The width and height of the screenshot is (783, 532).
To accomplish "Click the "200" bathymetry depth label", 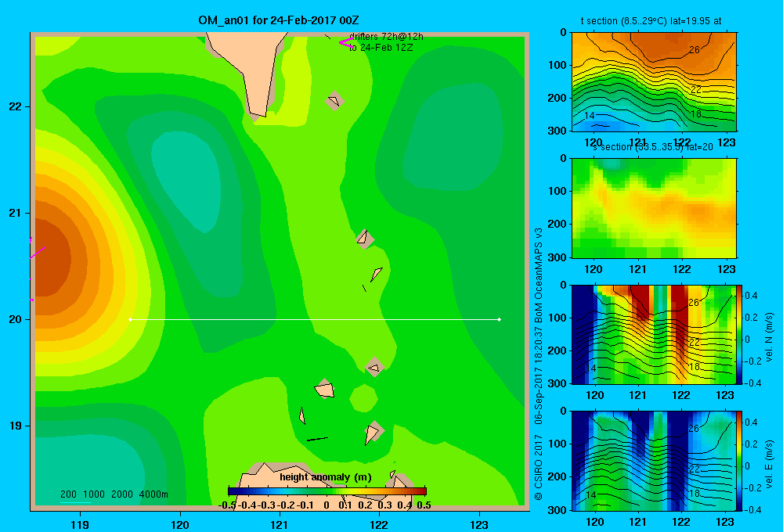I will (x=68, y=494).
